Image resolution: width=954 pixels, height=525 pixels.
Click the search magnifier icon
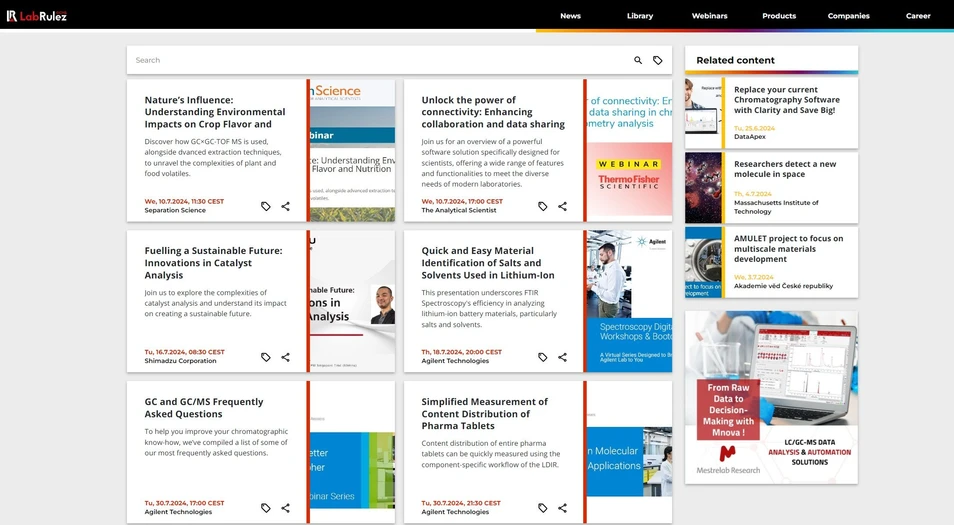point(638,60)
